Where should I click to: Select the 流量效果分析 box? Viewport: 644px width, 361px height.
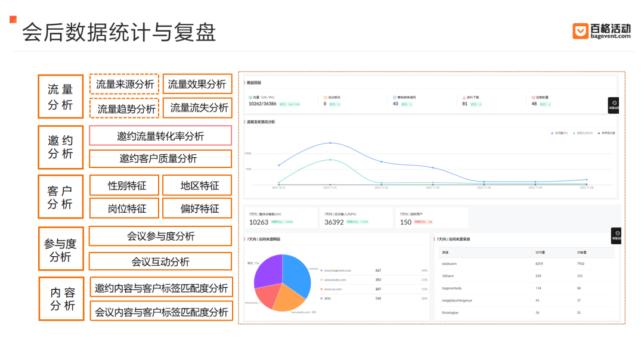point(197,84)
